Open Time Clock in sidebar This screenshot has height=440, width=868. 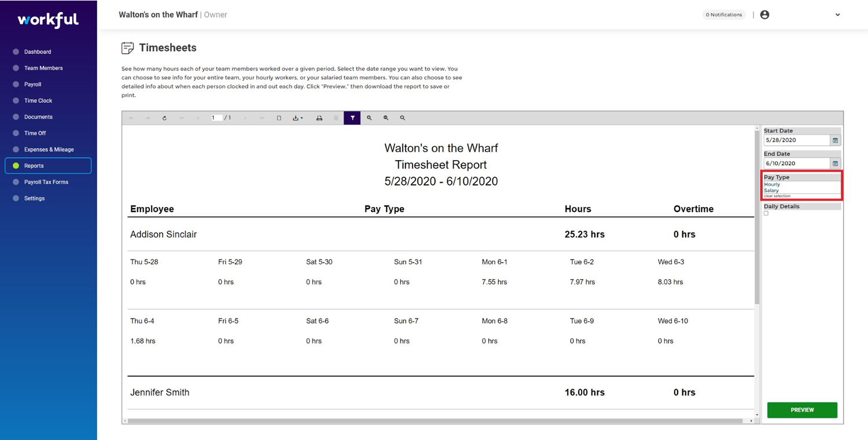(38, 101)
